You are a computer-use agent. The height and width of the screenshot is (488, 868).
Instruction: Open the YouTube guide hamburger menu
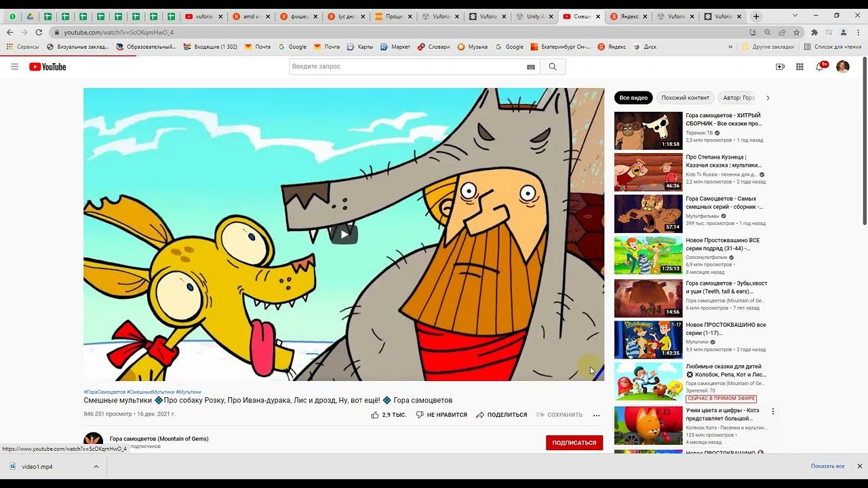14,66
